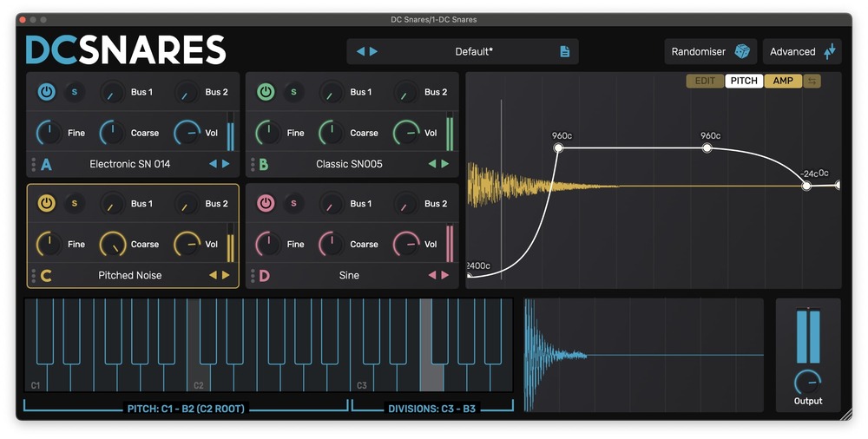Viewport: 868px width, 439px height.
Task: Click layer A Coarse knob
Action: [112, 133]
